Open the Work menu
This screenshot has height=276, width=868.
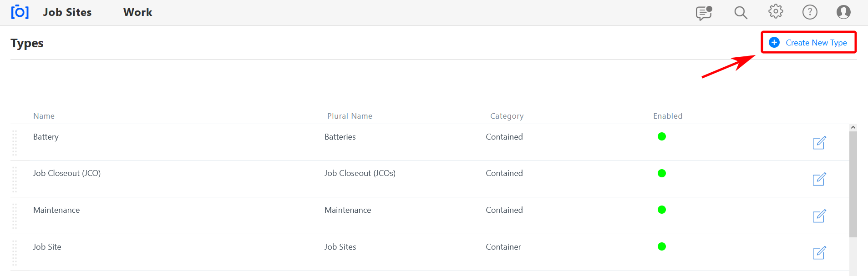click(137, 12)
